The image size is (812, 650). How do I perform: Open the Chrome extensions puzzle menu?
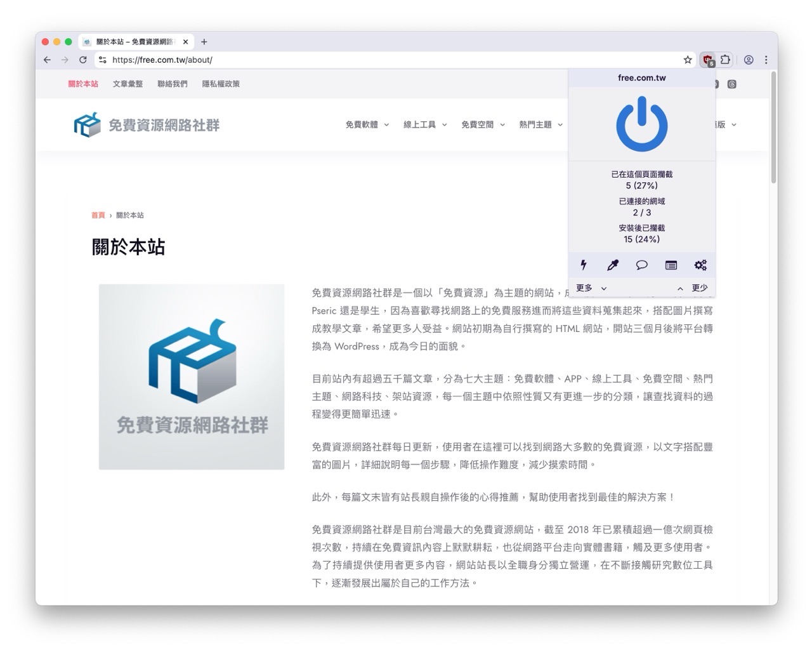(x=725, y=60)
